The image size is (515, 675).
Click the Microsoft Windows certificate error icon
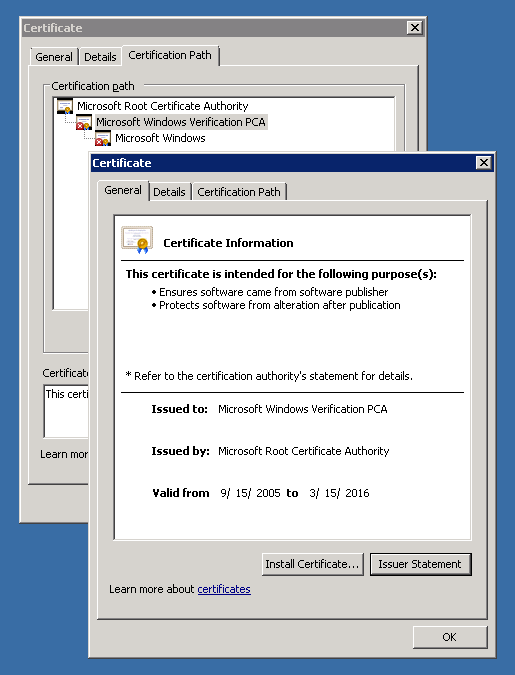click(x=103, y=139)
